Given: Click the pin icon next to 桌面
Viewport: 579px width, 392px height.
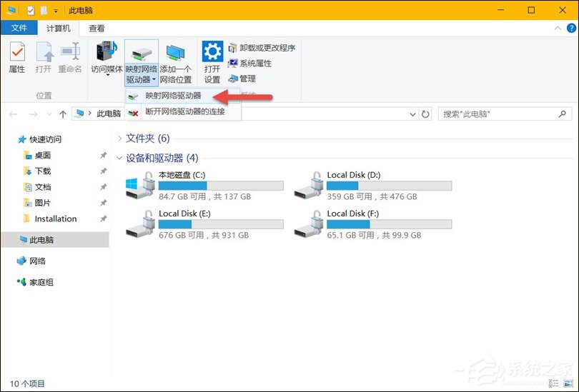Looking at the screenshot, I should [x=104, y=155].
